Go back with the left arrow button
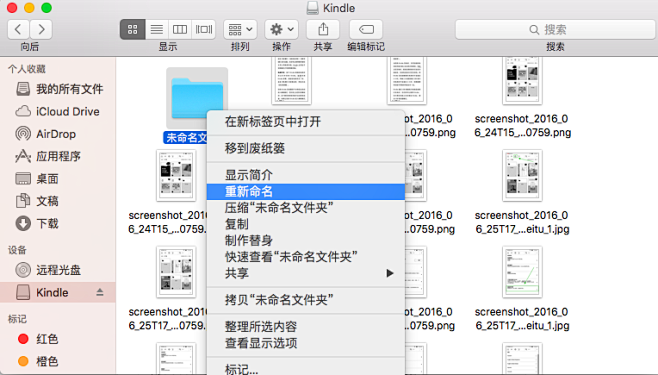 click(18, 29)
